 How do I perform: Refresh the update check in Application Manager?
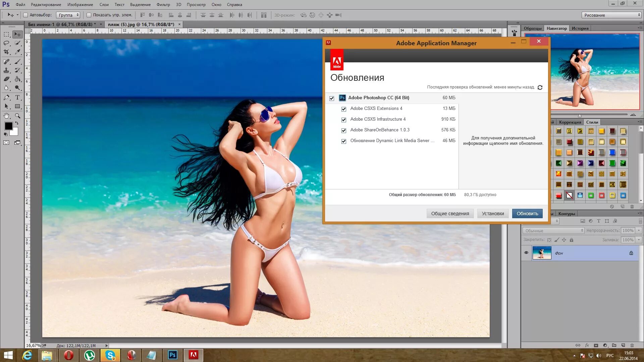point(540,87)
